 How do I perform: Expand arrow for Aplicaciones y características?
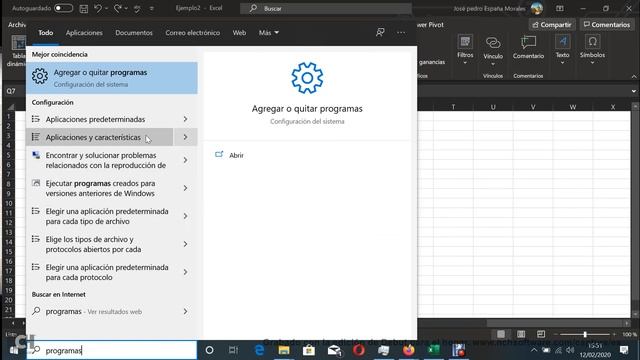point(186,137)
